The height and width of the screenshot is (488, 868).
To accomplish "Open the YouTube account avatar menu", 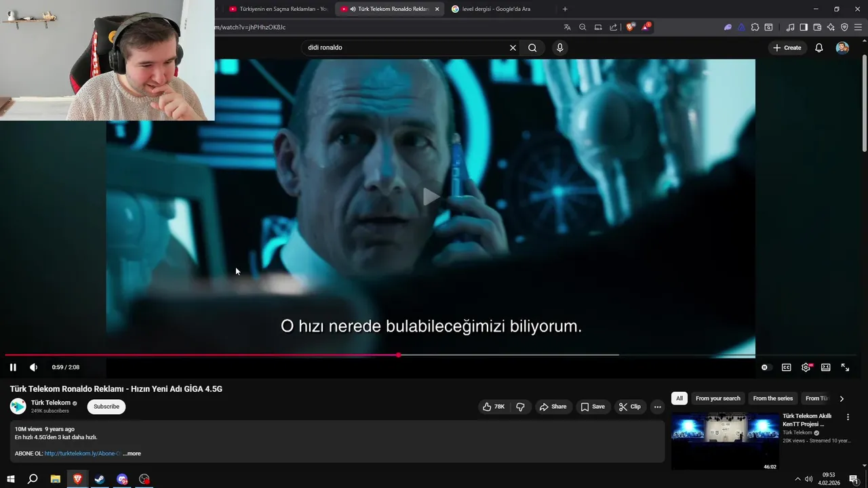I will 842,47.
